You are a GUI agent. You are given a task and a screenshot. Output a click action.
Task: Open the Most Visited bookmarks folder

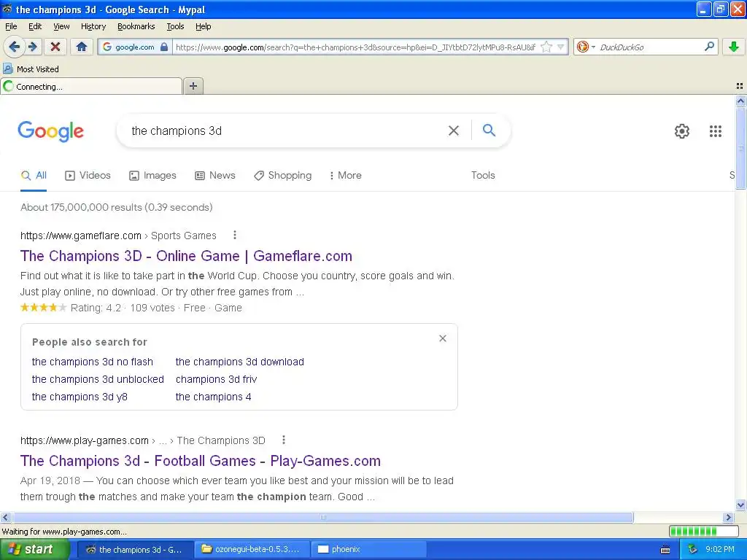coord(31,69)
